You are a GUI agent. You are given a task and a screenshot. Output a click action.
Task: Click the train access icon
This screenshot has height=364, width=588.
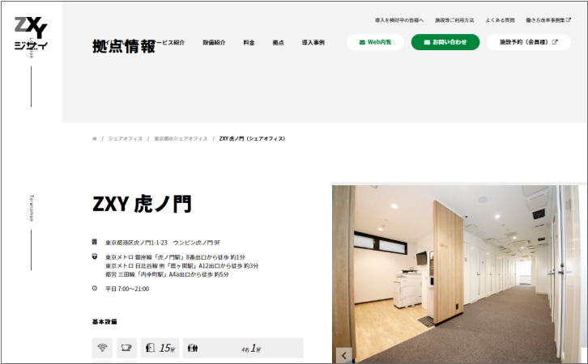click(95, 256)
